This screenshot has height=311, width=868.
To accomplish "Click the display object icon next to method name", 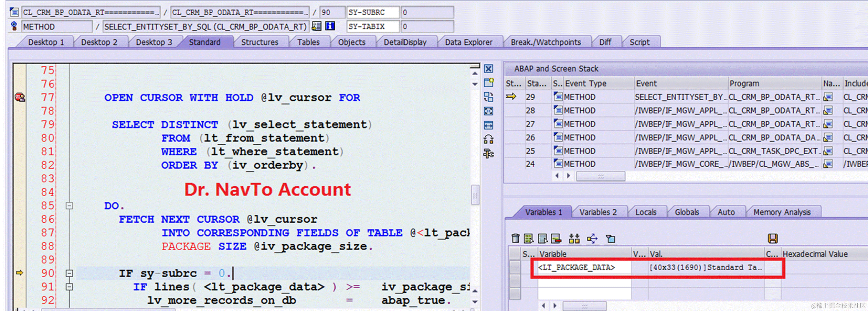I will click(x=317, y=26).
